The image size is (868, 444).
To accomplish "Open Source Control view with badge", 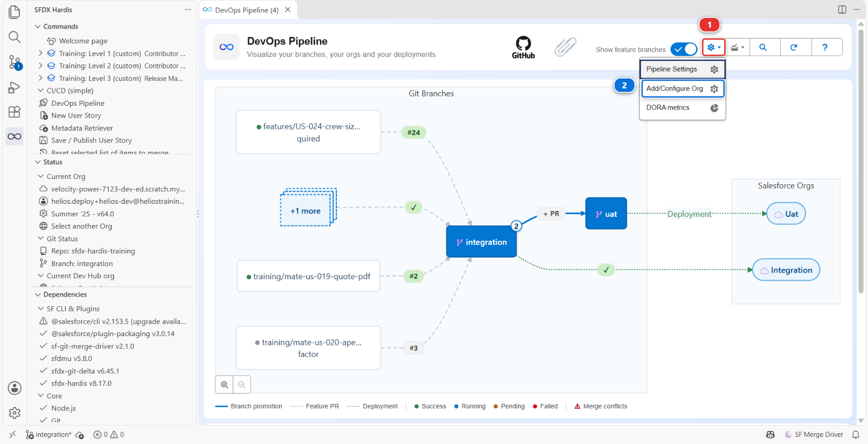I will click(x=15, y=62).
